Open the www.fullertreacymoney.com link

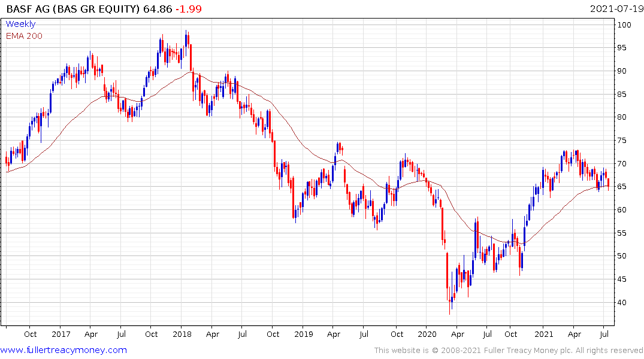pyautogui.click(x=64, y=350)
